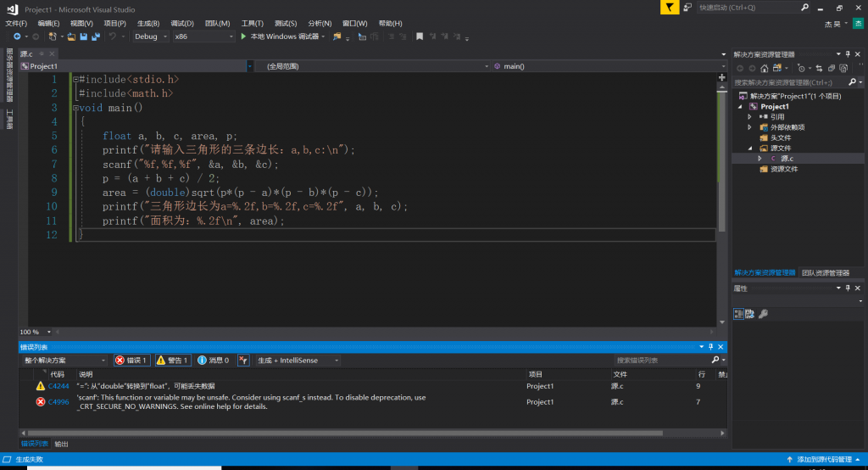Click the Alphabetical sort icon in Properties
The width and height of the screenshot is (868, 470).
749,314
